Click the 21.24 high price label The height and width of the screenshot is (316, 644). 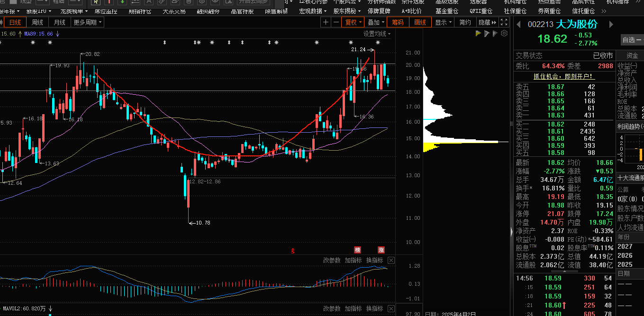click(x=359, y=49)
